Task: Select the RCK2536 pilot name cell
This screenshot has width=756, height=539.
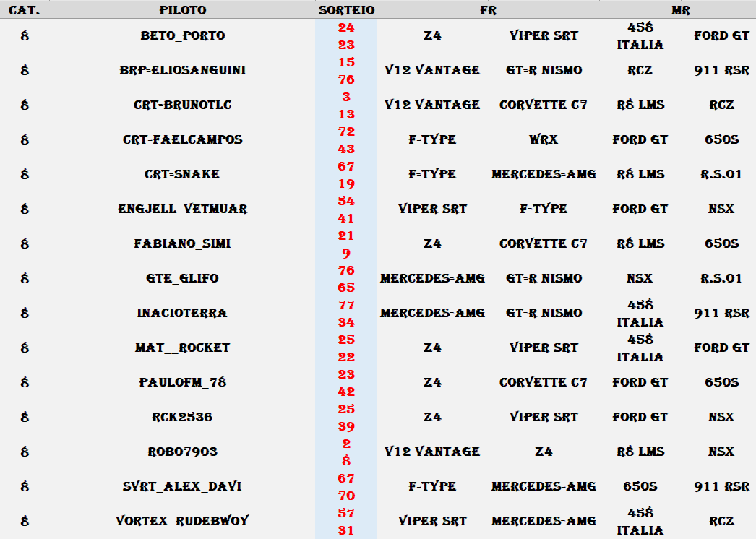Action: click(x=182, y=418)
